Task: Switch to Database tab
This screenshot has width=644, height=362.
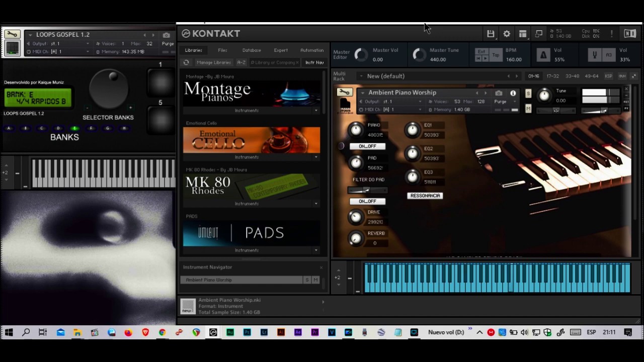Action: [252, 50]
